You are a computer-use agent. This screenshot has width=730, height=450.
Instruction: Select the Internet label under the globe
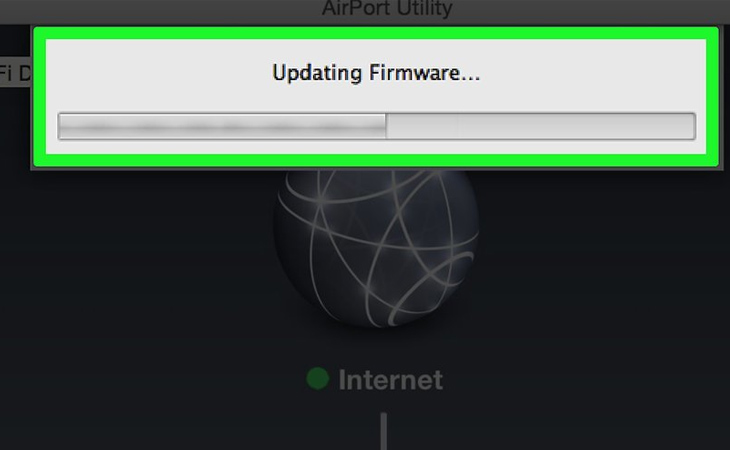point(390,380)
